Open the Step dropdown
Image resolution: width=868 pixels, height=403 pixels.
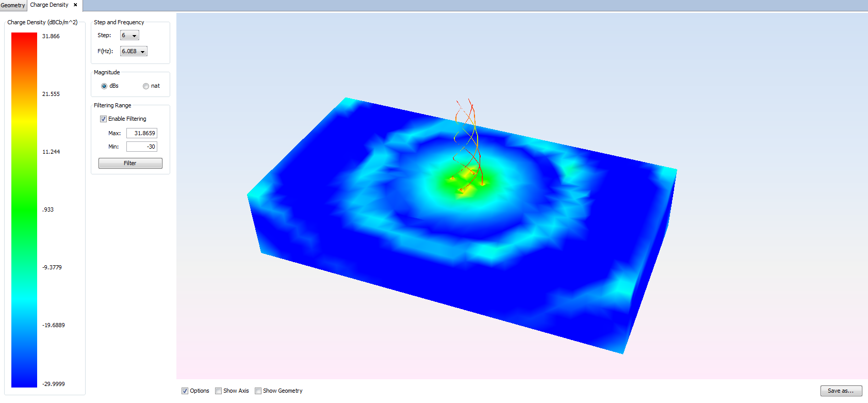129,36
